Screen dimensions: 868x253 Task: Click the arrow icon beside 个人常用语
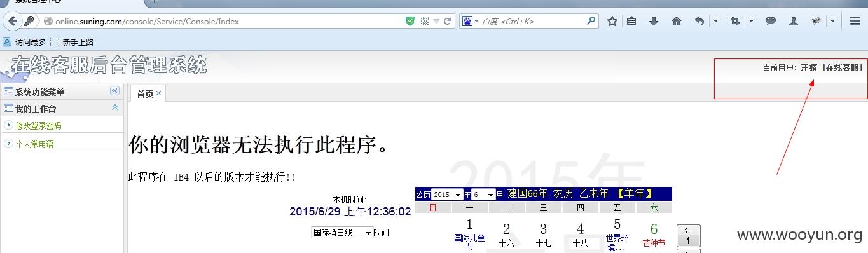(x=8, y=143)
